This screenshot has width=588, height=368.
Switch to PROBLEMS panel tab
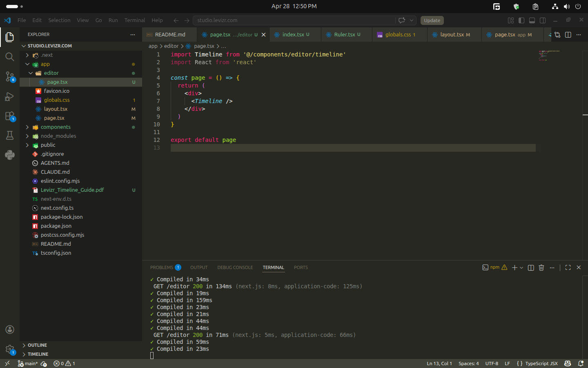tap(165, 267)
